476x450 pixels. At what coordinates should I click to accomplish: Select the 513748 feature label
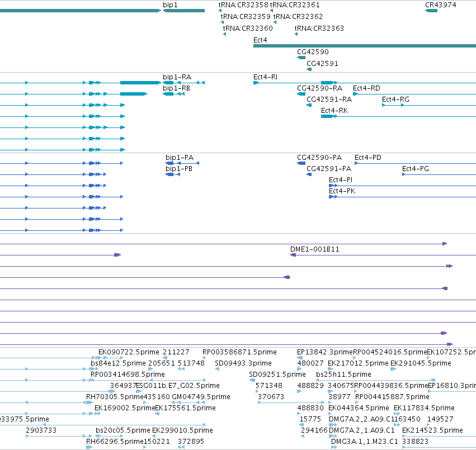pyautogui.click(x=191, y=363)
